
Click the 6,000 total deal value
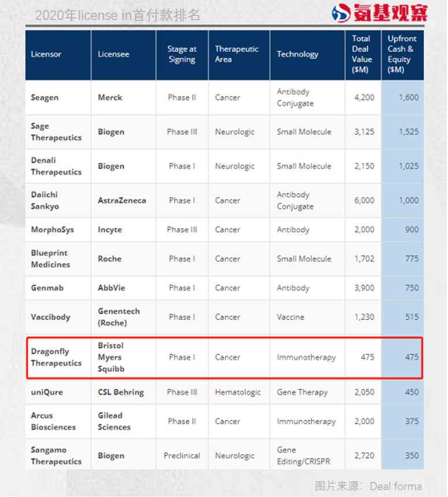pyautogui.click(x=364, y=201)
